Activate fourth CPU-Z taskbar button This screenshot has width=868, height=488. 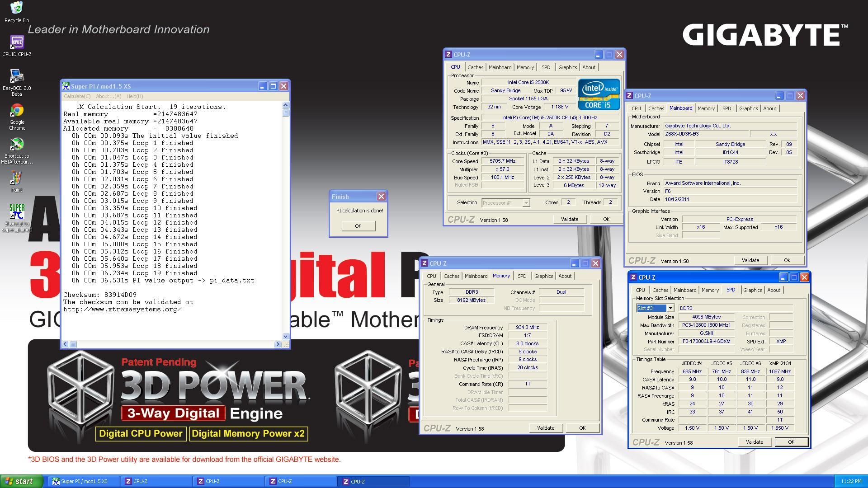[373, 481]
